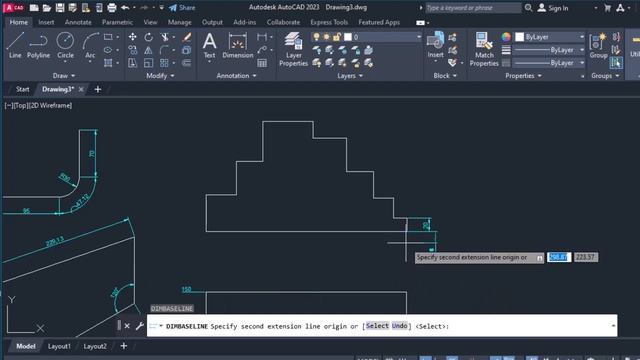
Task: Click the Offset tool icon
Action: point(187,63)
